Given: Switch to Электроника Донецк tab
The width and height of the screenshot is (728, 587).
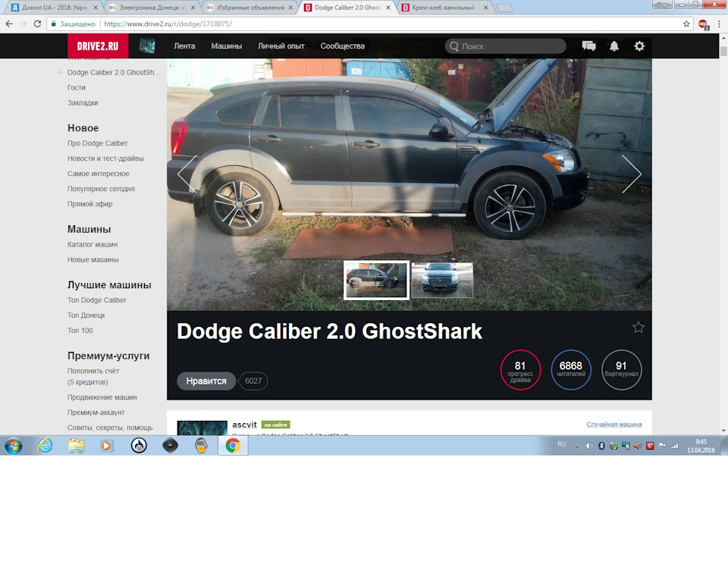Looking at the screenshot, I should [x=152, y=8].
